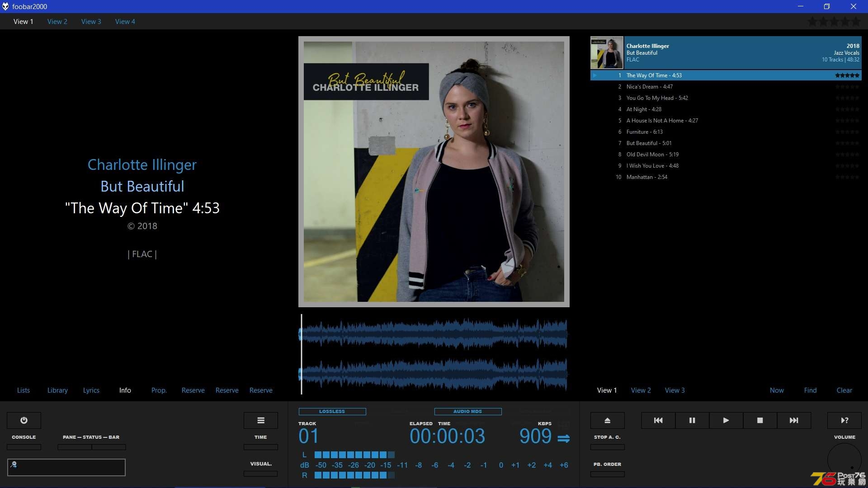
Task: Switch playlist panel to View 2
Action: click(641, 390)
